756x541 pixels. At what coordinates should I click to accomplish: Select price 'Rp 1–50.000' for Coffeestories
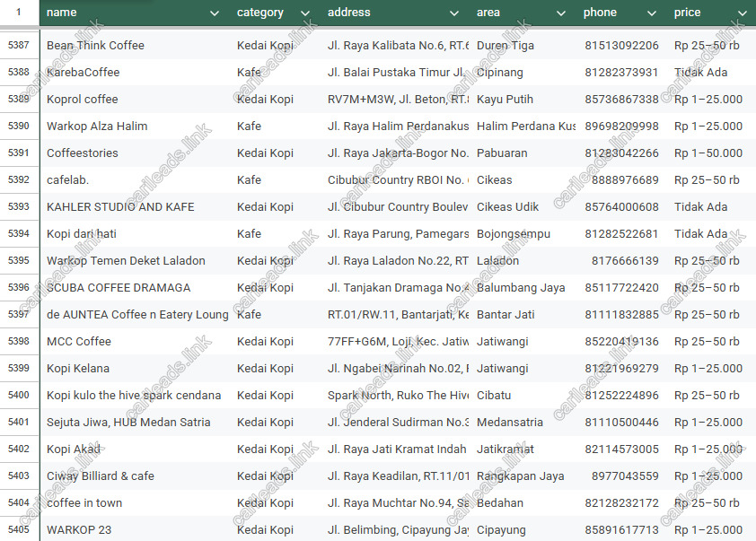point(713,153)
